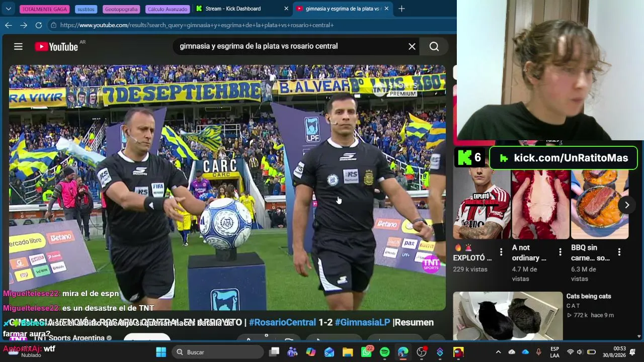Open the 'BBQ sin carne' short thumbnail
Viewport: 644px width, 362px height.
pos(600,205)
